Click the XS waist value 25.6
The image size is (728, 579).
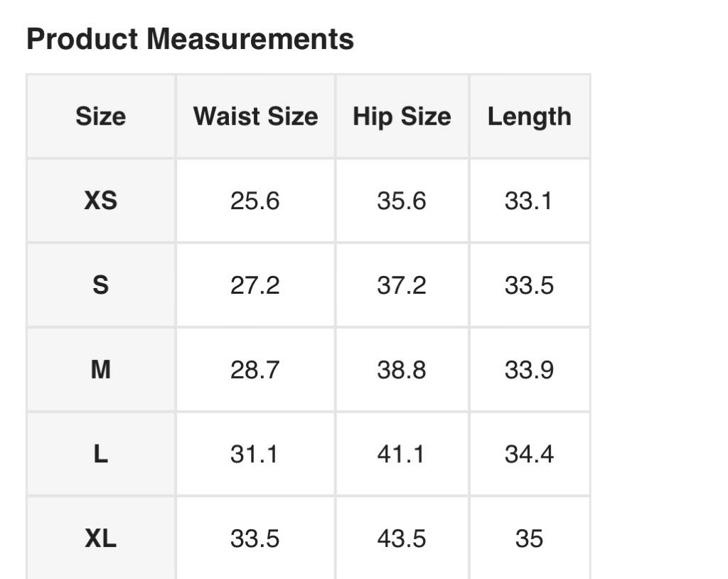(255, 201)
